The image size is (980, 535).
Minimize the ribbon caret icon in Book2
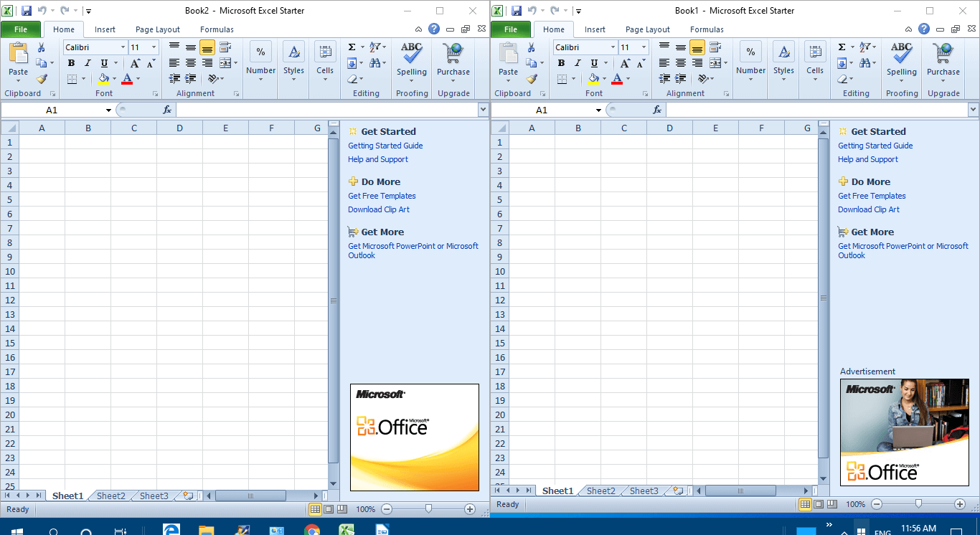(x=419, y=29)
